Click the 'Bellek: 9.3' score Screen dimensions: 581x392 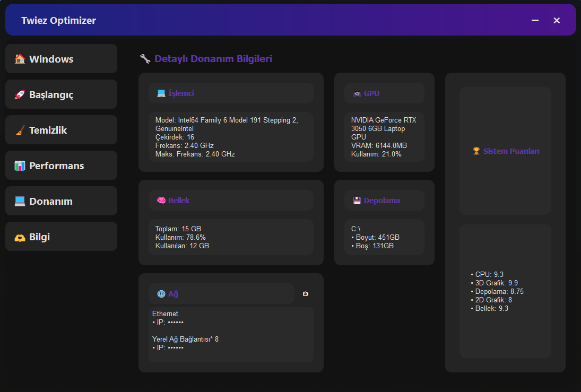coord(489,309)
